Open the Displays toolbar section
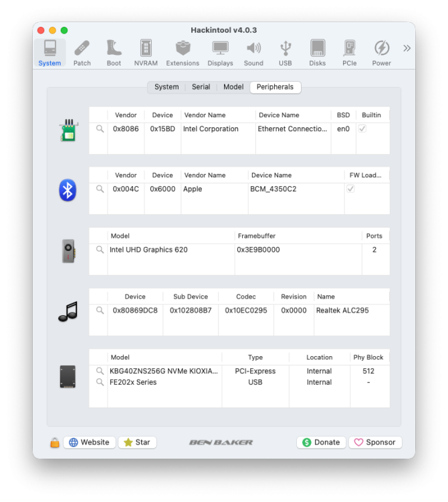Viewport: 448px width, 502px height. coord(221,53)
